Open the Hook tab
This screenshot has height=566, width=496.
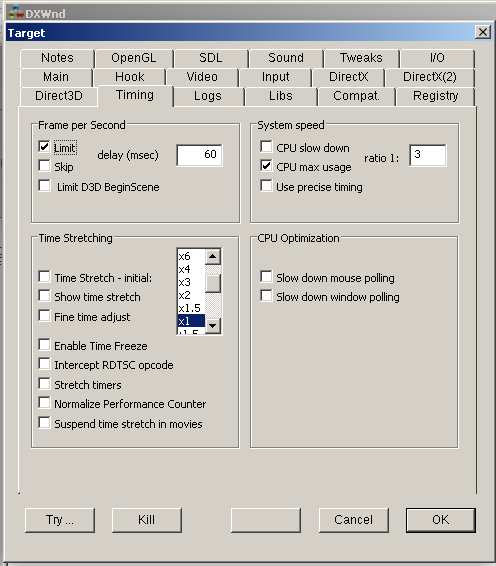pos(130,77)
